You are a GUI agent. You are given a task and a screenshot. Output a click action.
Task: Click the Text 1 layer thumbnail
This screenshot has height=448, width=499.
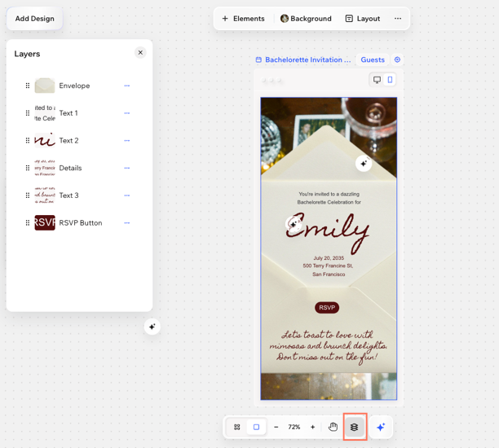[x=45, y=113]
